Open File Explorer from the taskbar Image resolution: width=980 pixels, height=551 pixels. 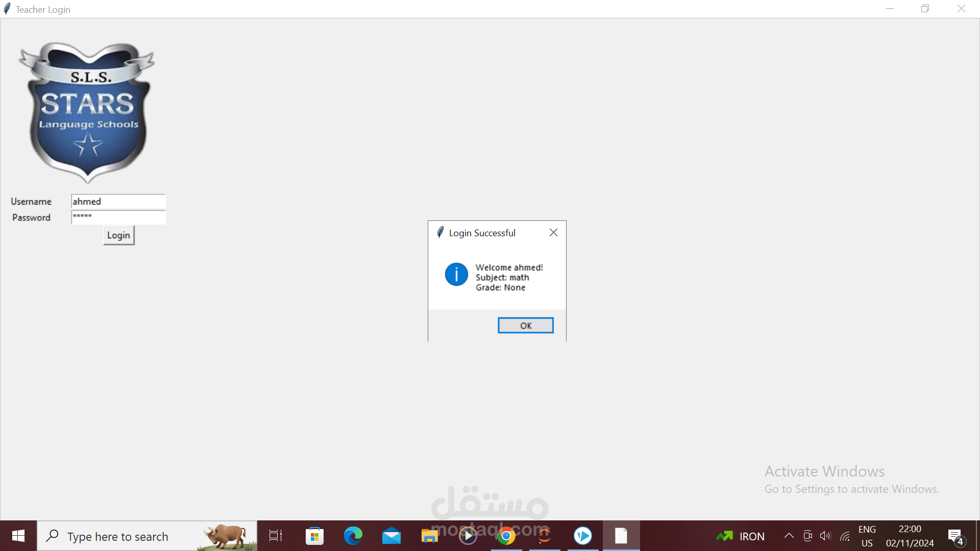click(x=429, y=536)
